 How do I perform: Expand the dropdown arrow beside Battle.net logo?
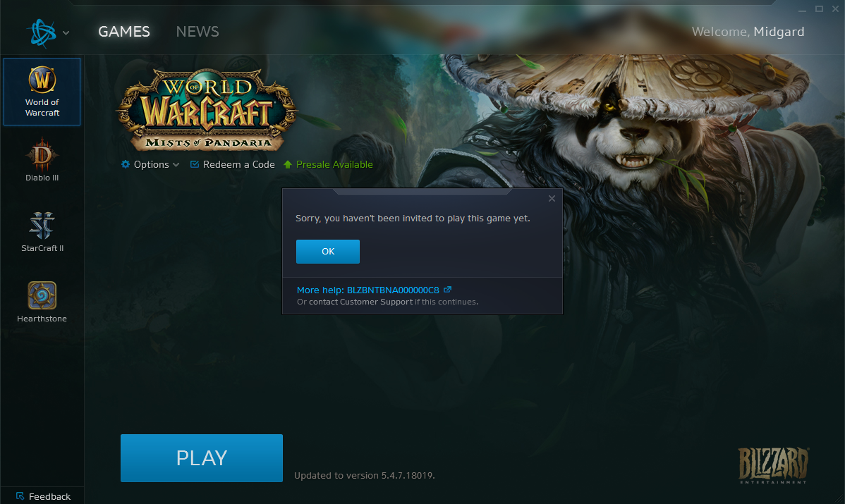pos(66,33)
